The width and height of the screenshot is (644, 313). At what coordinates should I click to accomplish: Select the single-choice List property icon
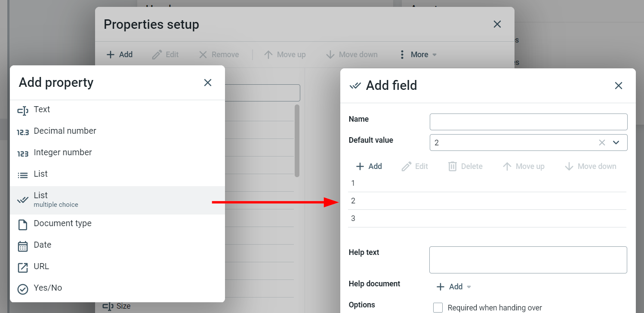pyautogui.click(x=23, y=175)
